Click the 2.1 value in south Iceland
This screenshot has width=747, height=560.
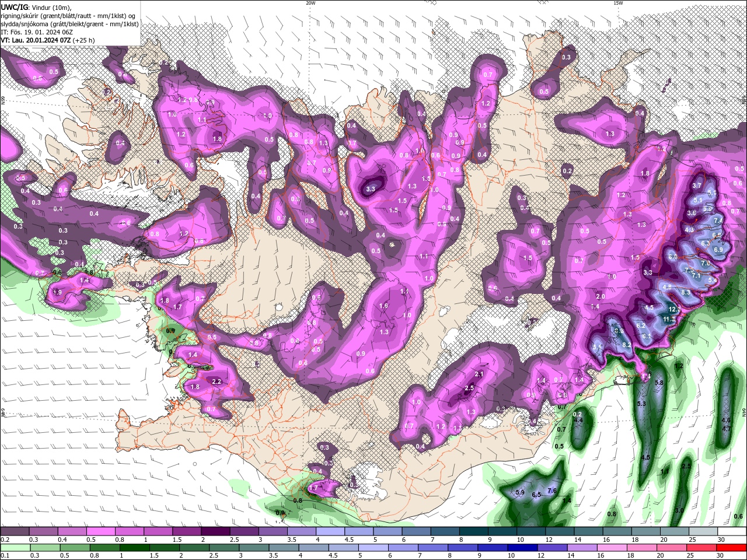tap(480, 374)
